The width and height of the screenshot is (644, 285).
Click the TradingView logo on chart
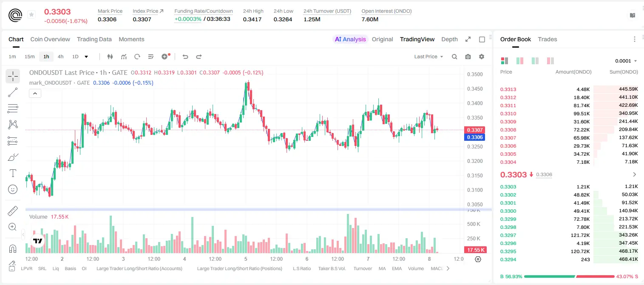[x=38, y=241]
